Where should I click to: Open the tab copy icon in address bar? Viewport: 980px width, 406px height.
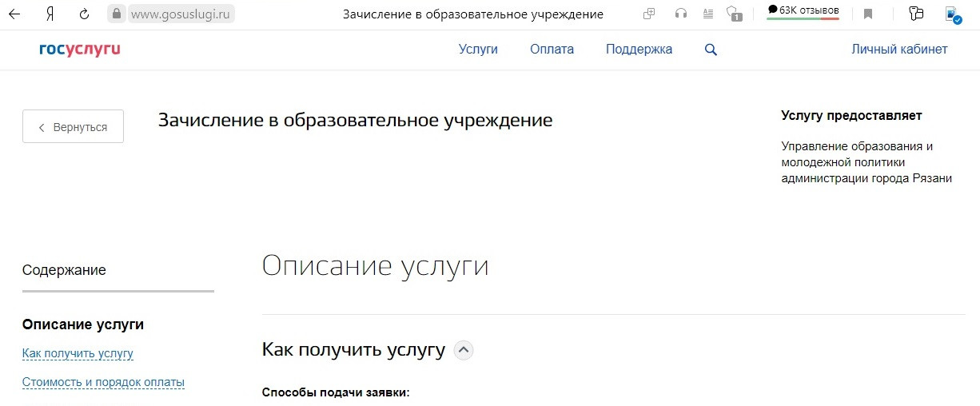tap(649, 14)
